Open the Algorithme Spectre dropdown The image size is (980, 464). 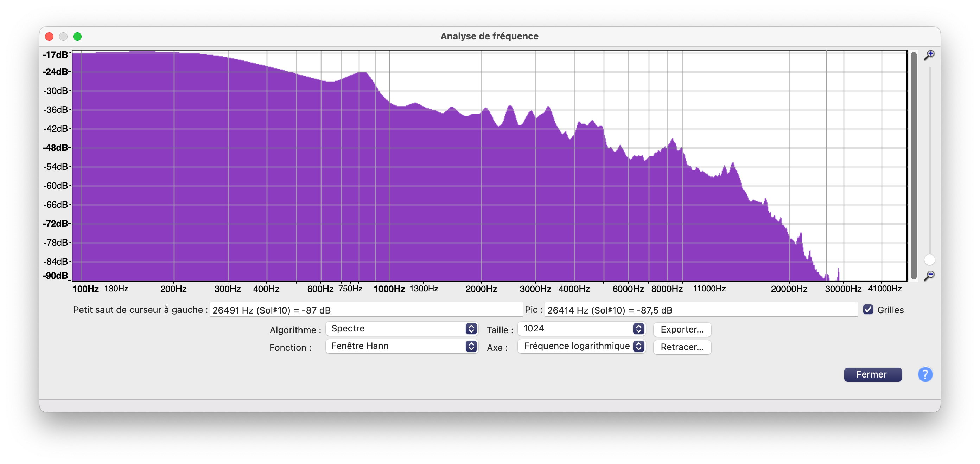[402, 328]
